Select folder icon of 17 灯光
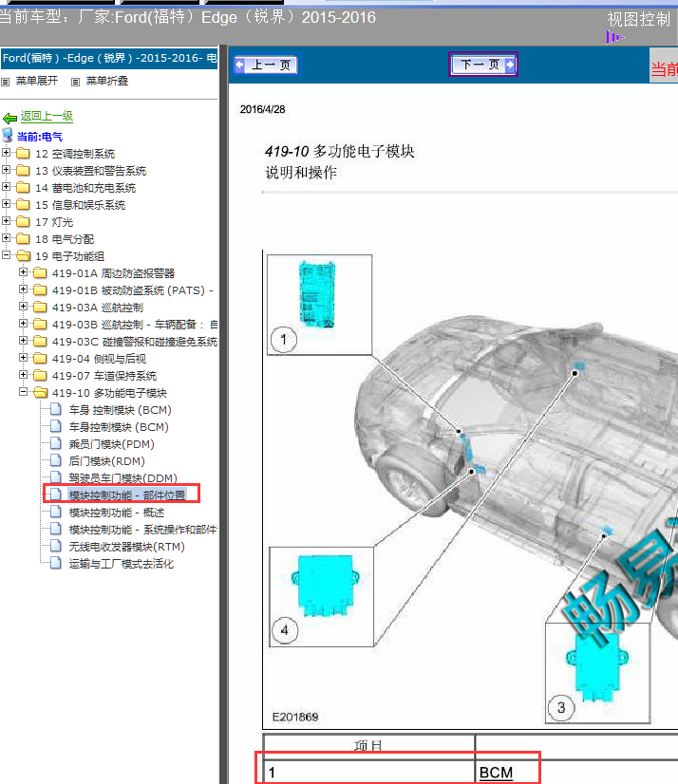This screenshot has height=784, width=678. [23, 221]
